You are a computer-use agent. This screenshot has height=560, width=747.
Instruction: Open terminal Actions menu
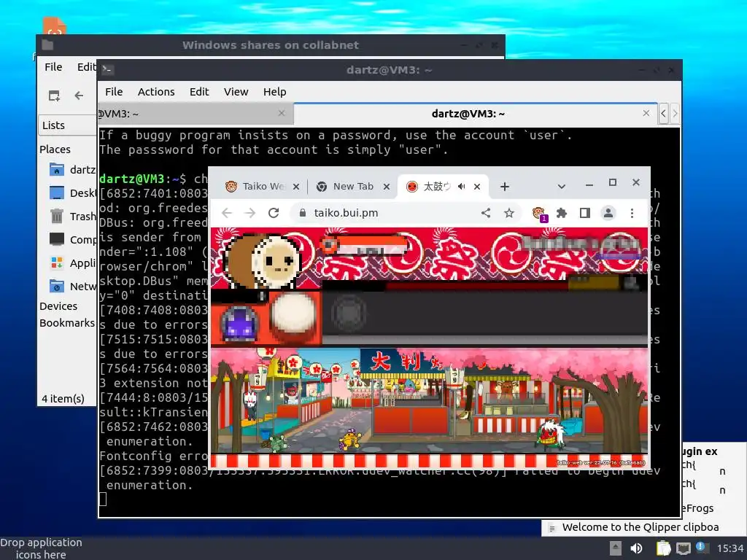[156, 91]
